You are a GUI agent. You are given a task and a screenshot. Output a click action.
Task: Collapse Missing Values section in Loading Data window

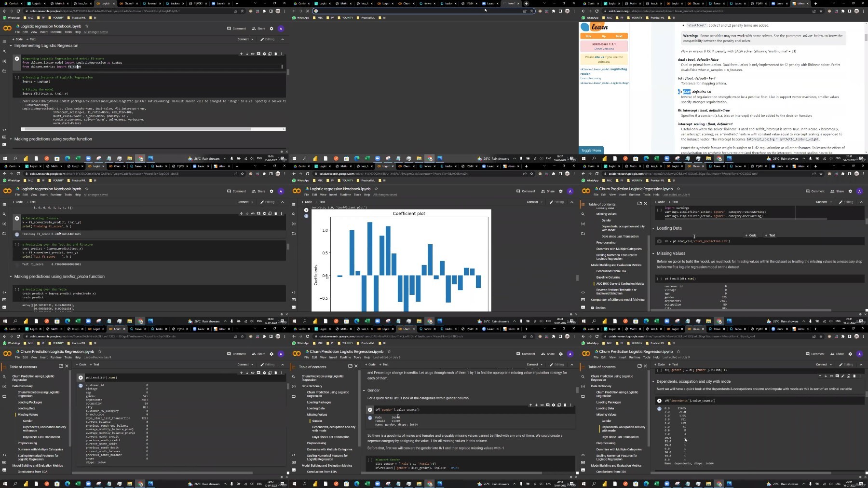653,253
